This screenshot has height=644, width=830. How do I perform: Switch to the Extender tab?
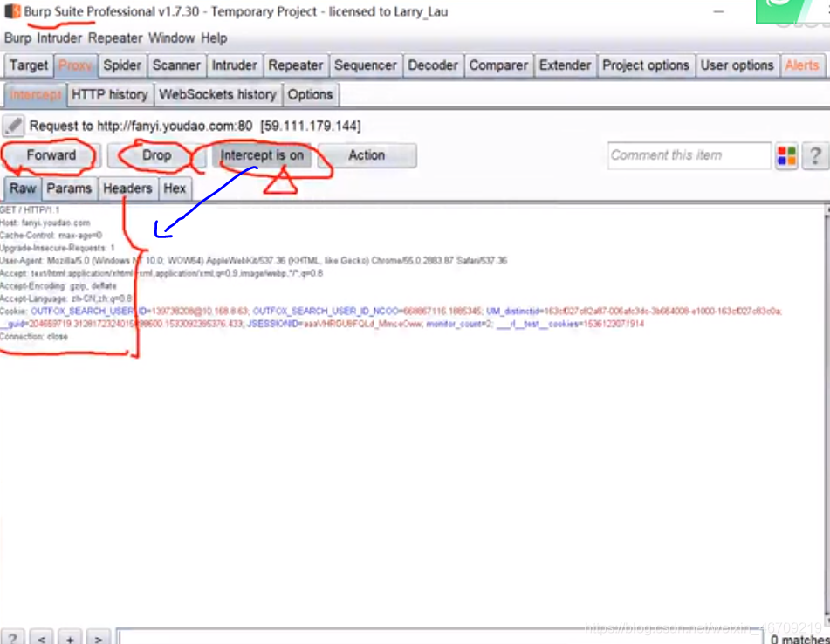[565, 65]
